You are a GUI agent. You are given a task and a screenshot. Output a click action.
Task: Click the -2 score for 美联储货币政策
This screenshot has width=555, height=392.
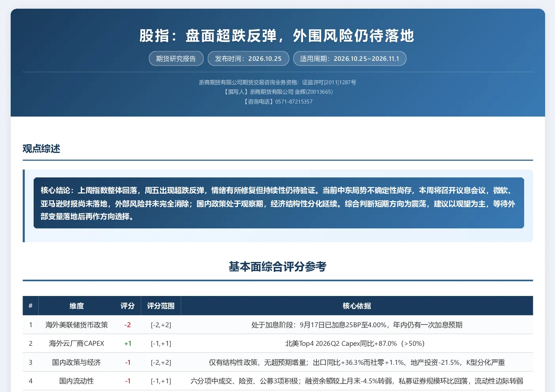pos(127,325)
